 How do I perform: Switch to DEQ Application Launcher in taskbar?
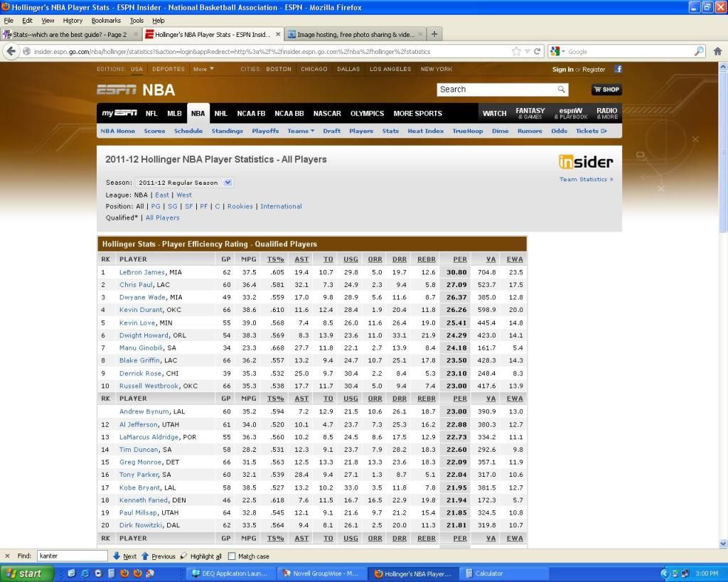pos(230,573)
